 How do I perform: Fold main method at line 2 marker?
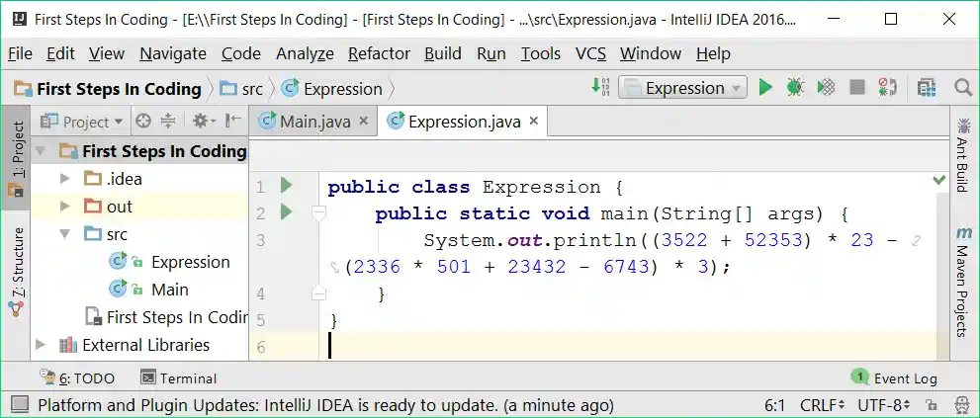pos(318,213)
